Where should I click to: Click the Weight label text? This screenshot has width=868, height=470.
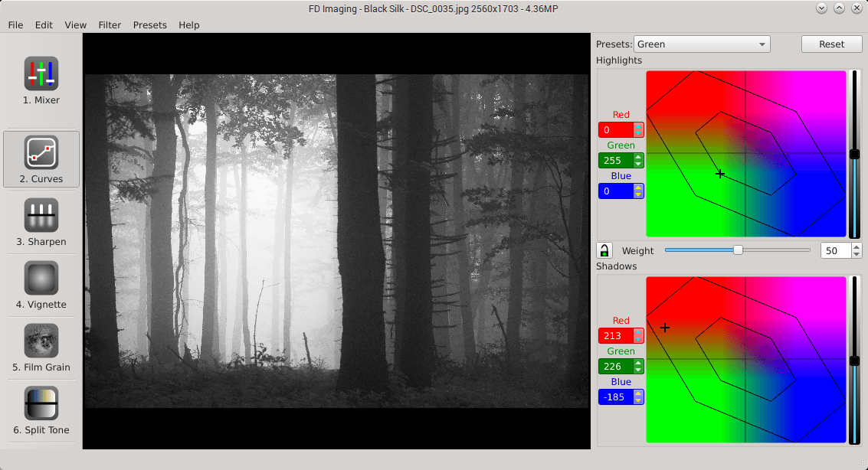637,251
